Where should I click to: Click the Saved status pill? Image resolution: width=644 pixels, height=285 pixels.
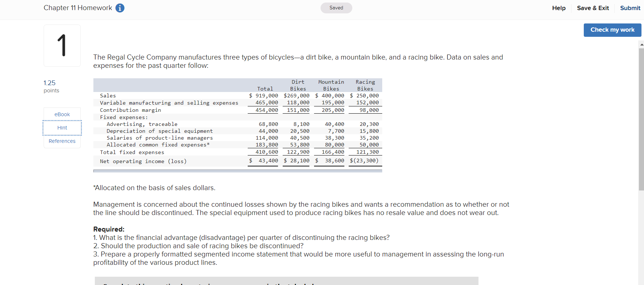point(336,8)
